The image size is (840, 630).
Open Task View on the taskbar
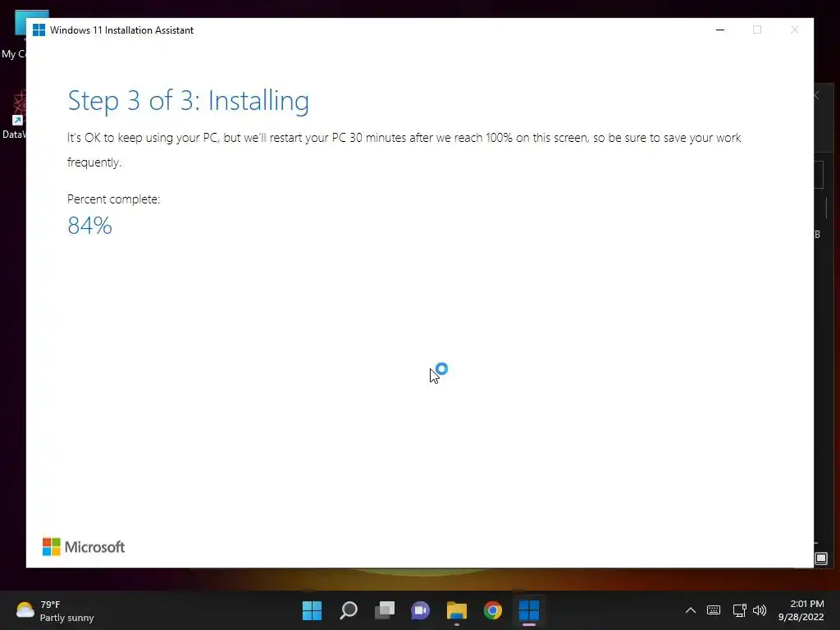(x=385, y=610)
